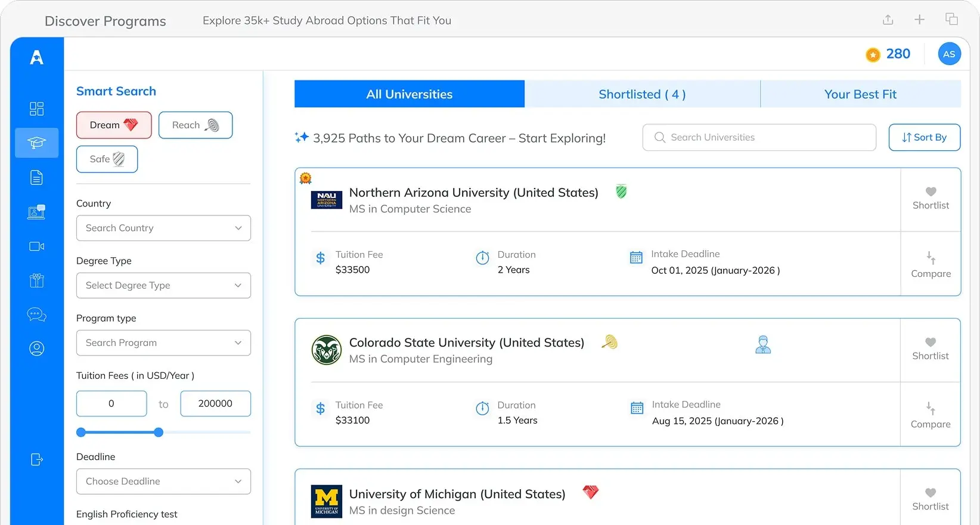Viewport: 980px width, 525px height.
Task: Toggle the Safe filter chip
Action: pyautogui.click(x=107, y=159)
